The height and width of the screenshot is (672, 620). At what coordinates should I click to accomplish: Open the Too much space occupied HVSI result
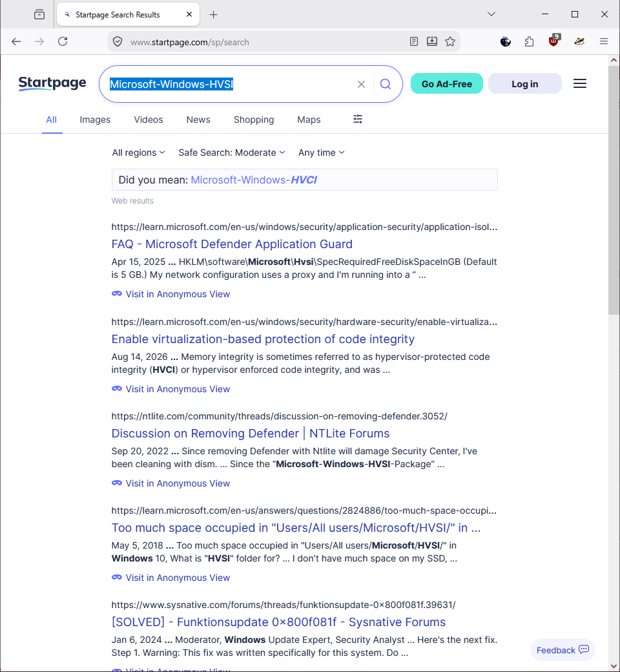click(x=296, y=527)
